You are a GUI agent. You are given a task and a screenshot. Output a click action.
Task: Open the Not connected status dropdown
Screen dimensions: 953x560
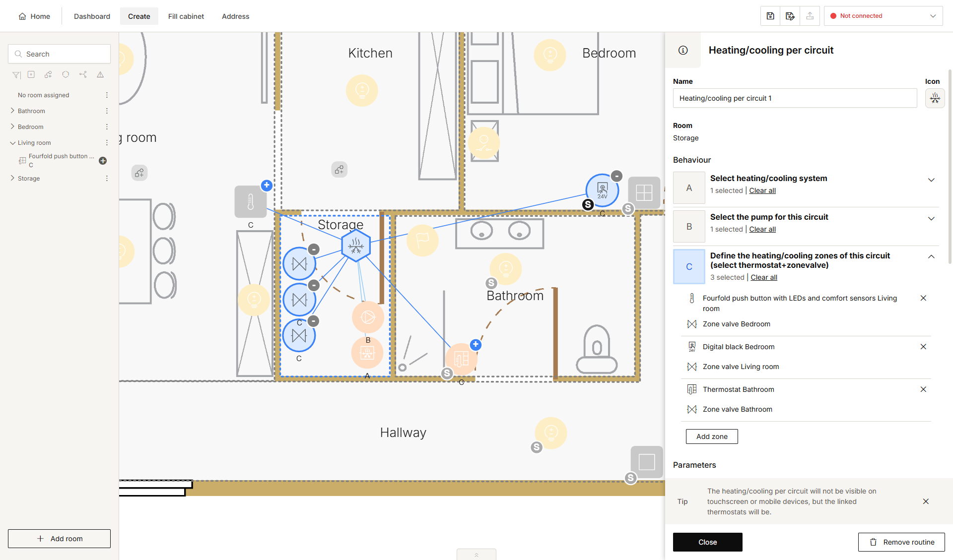click(884, 16)
